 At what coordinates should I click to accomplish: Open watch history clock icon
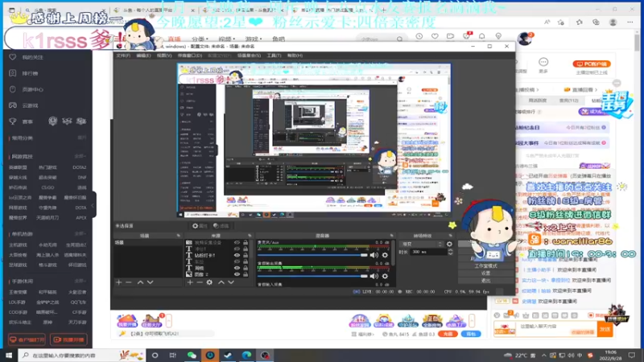pos(419,36)
